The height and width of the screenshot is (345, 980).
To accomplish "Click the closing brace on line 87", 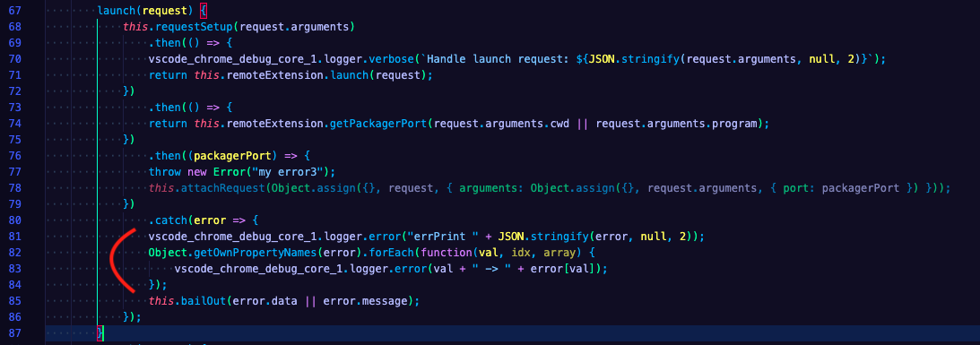I will (100, 333).
